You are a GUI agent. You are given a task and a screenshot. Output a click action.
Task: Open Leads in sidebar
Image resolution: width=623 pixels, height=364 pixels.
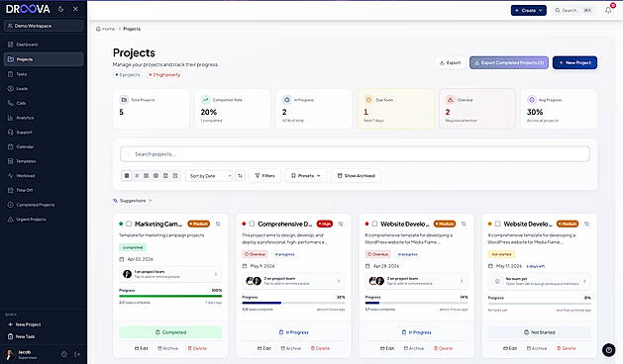click(44, 88)
